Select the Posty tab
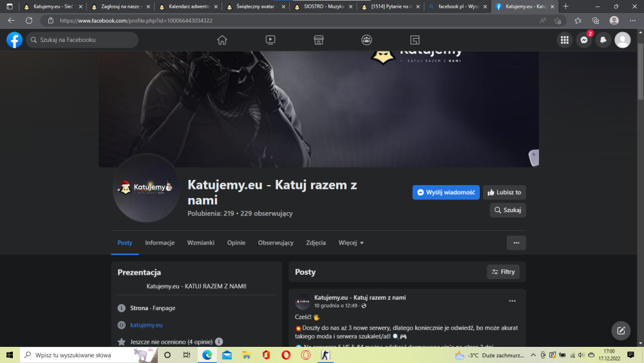The image size is (644, 363). point(125,243)
